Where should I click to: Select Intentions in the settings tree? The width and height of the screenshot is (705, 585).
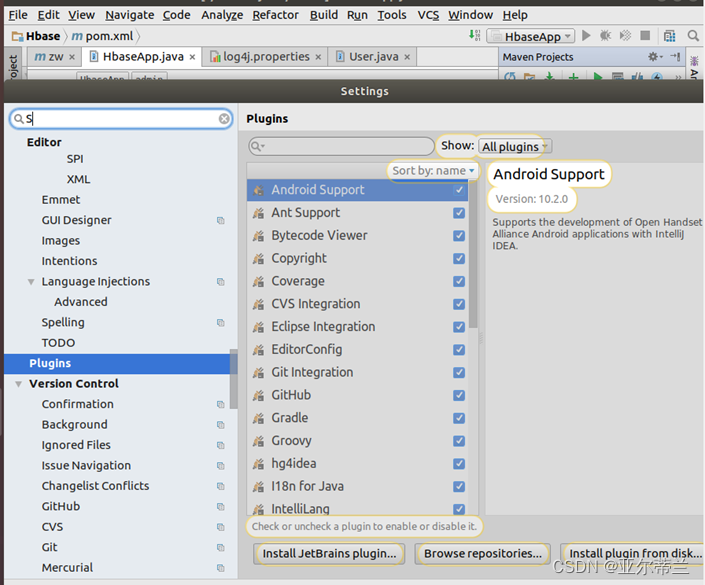(69, 261)
